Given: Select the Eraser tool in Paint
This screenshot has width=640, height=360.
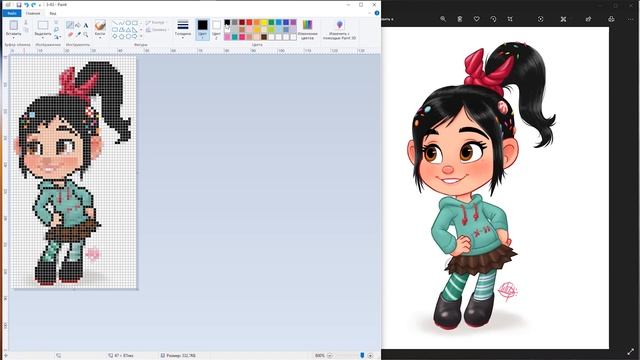Looking at the screenshot, I should (70, 34).
